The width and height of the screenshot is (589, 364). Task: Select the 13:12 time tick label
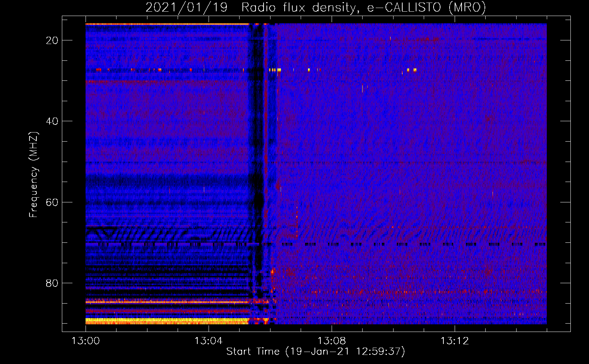(455, 341)
